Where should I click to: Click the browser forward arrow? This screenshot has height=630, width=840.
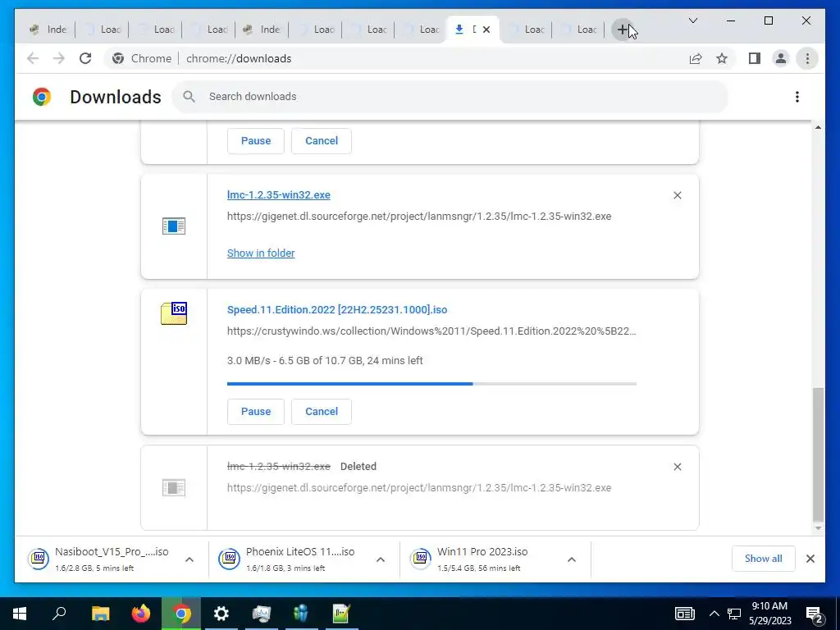(59, 58)
